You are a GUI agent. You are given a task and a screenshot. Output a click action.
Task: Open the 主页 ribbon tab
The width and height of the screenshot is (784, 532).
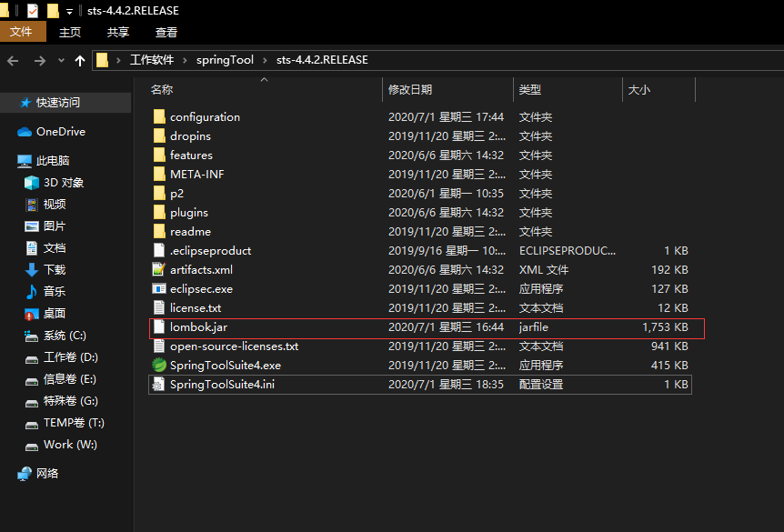pos(69,32)
